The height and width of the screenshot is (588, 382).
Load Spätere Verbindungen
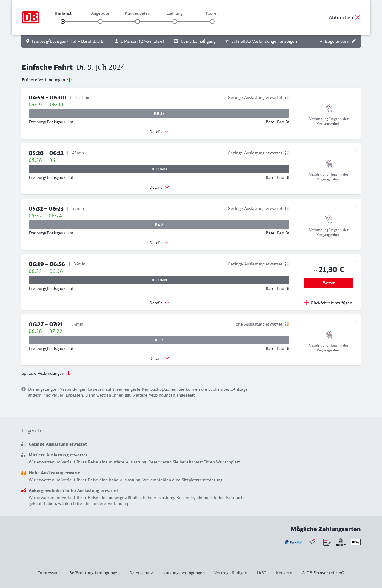point(46,373)
